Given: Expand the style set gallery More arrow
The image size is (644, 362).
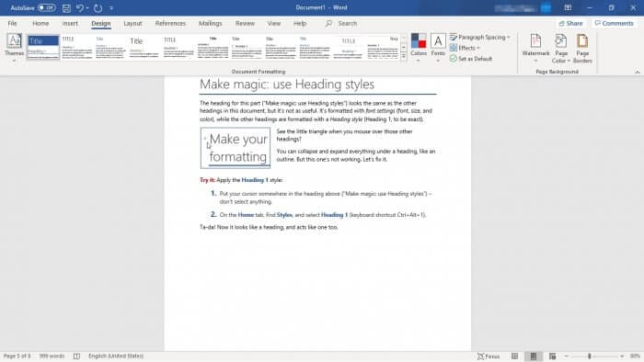Looking at the screenshot, I should click(x=404, y=57).
